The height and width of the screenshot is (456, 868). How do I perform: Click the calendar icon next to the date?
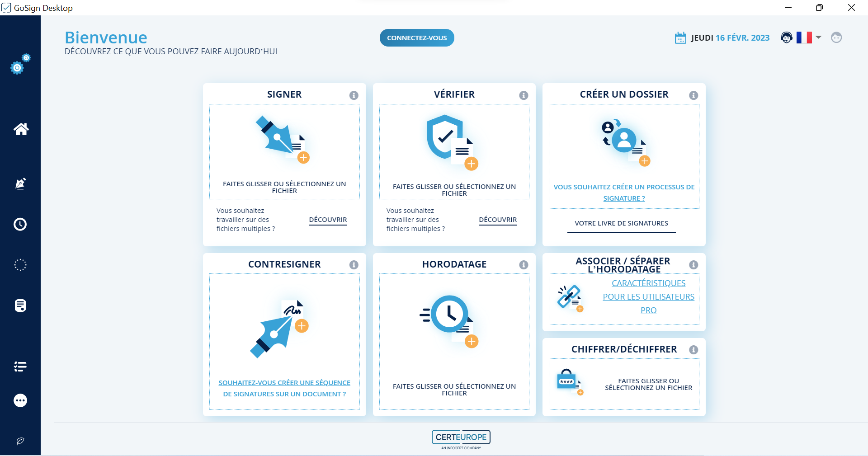click(680, 38)
